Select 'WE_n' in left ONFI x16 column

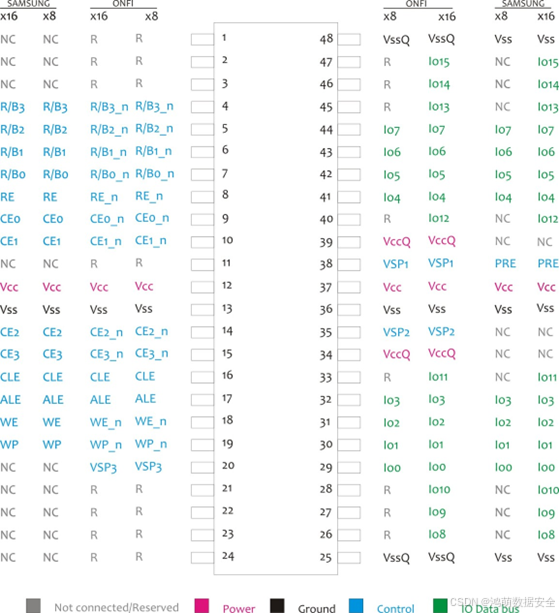(x=106, y=423)
